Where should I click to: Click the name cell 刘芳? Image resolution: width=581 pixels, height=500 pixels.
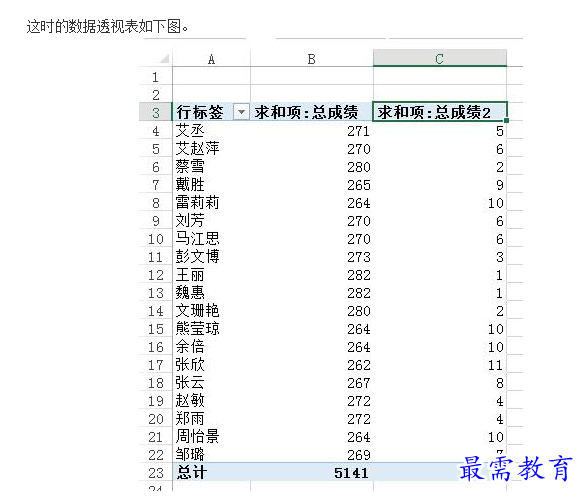pos(190,221)
